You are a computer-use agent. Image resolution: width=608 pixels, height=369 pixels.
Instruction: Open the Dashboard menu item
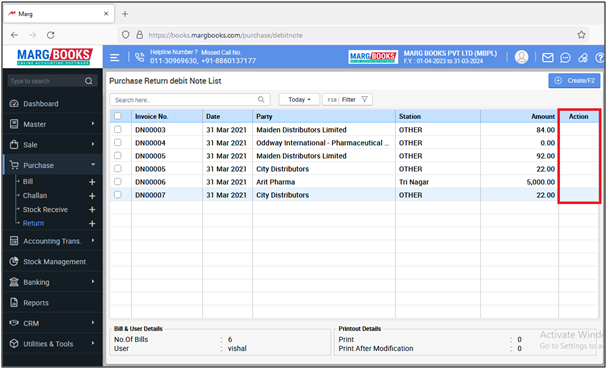coord(52,103)
